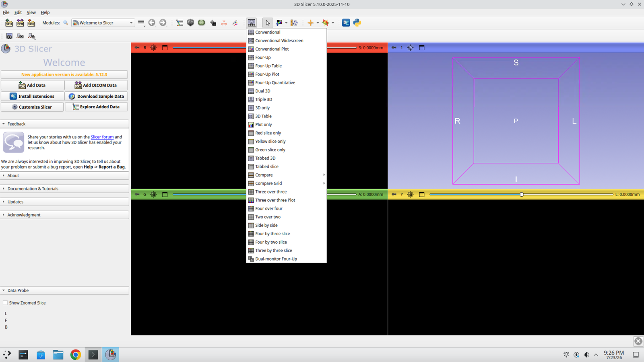Click new application version available notice
This screenshot has width=644, height=362.
tap(64, 74)
